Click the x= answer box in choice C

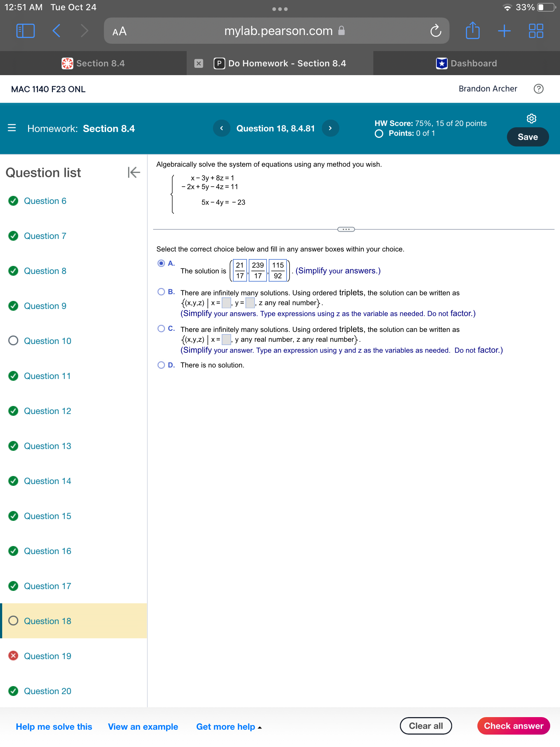pos(226,340)
